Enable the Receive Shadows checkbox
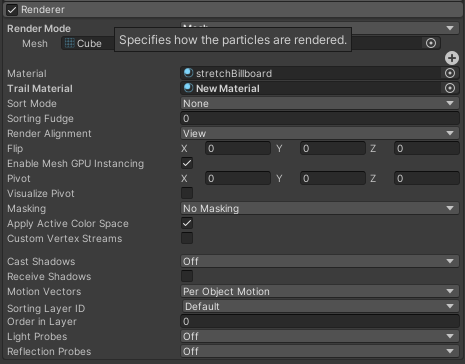 tap(187, 276)
